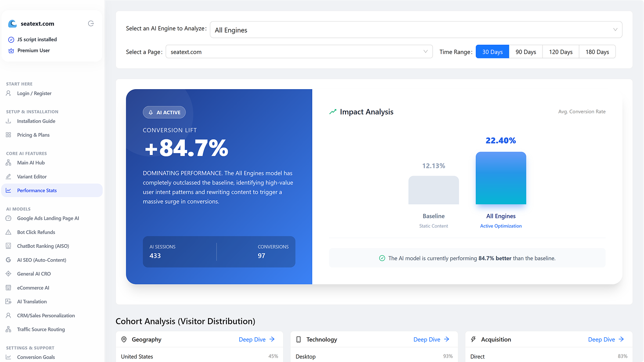The image size is (644, 362).
Task: Click the Traffic Source Routing icon
Action: tap(8, 329)
